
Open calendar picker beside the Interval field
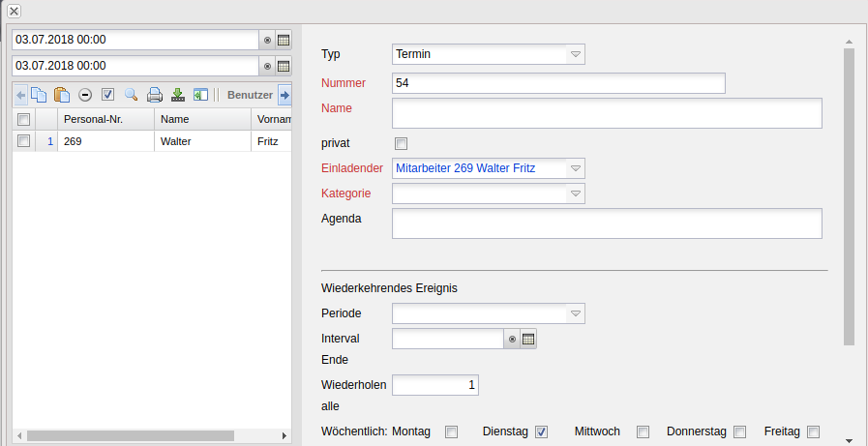tap(528, 339)
